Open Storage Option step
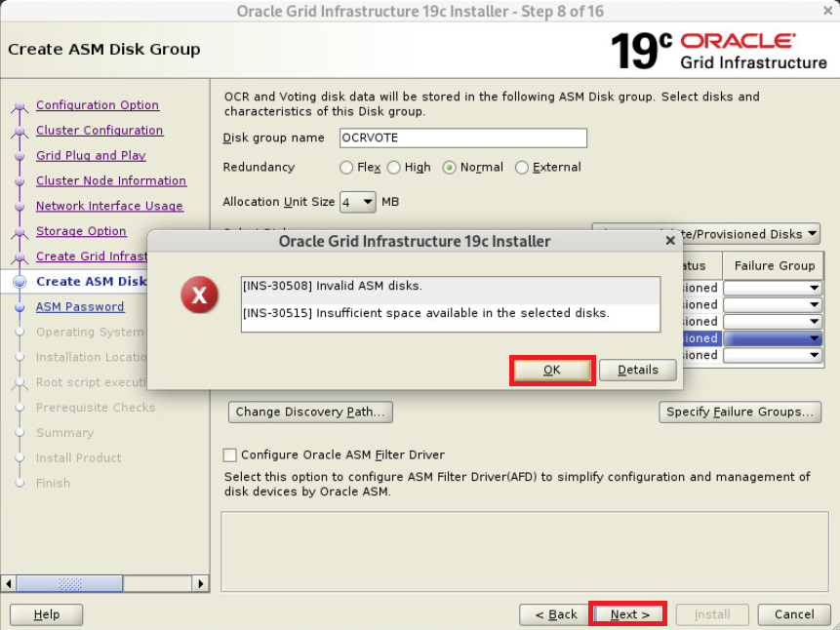Image resolution: width=840 pixels, height=630 pixels. point(81,231)
